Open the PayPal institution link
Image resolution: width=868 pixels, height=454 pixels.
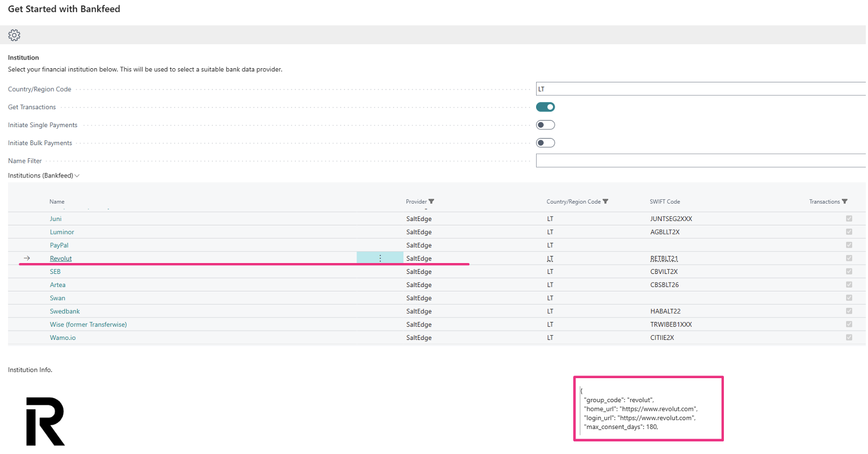[x=59, y=246]
